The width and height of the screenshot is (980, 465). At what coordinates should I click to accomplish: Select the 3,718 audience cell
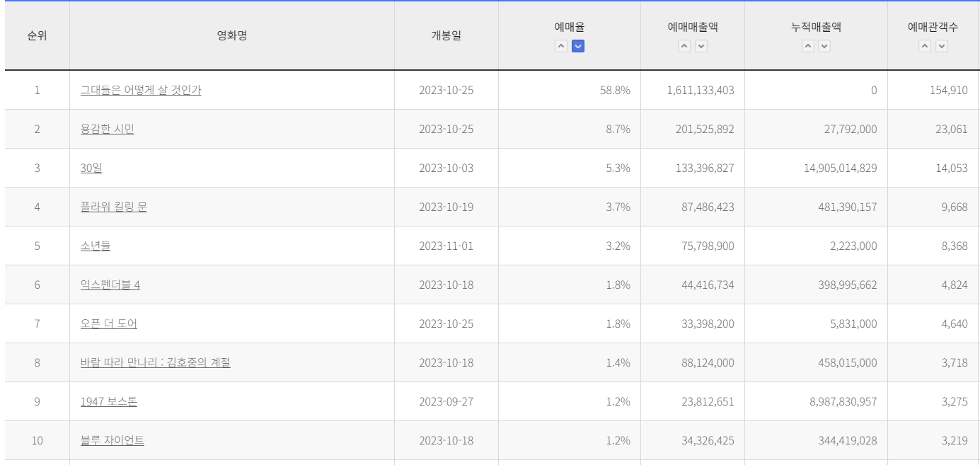pyautogui.click(x=933, y=362)
